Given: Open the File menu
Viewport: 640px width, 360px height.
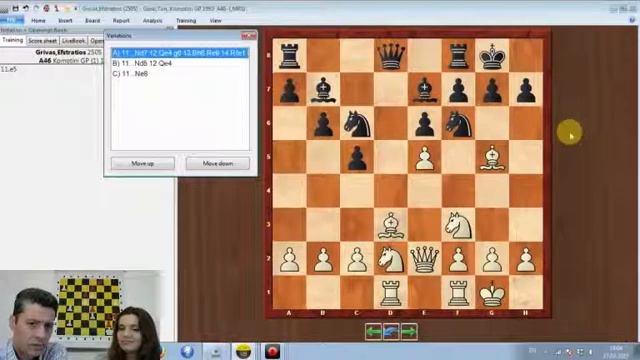Looking at the screenshot, I should point(11,20).
